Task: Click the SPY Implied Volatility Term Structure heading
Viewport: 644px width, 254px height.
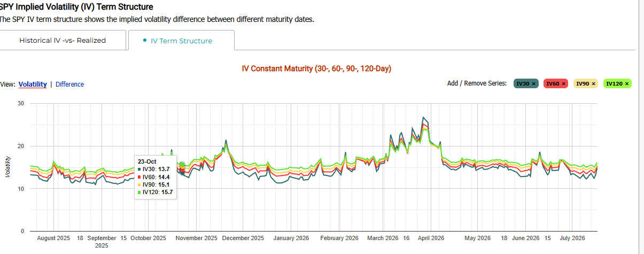Action: (x=76, y=7)
